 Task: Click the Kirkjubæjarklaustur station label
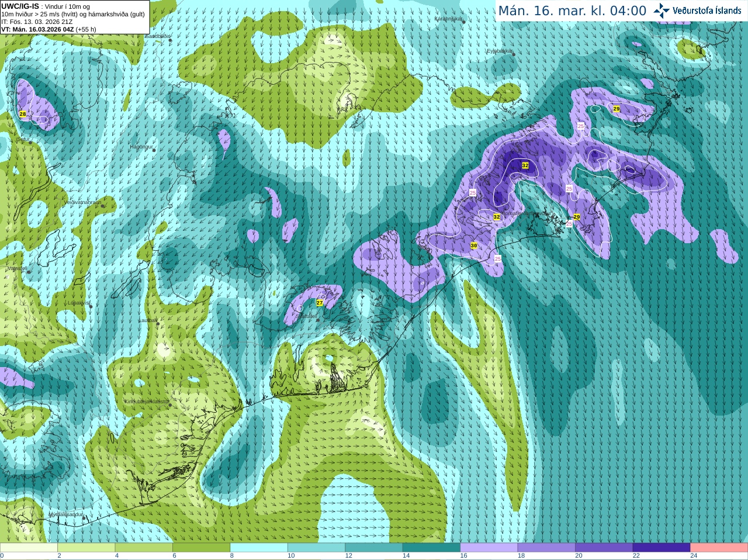point(147,402)
